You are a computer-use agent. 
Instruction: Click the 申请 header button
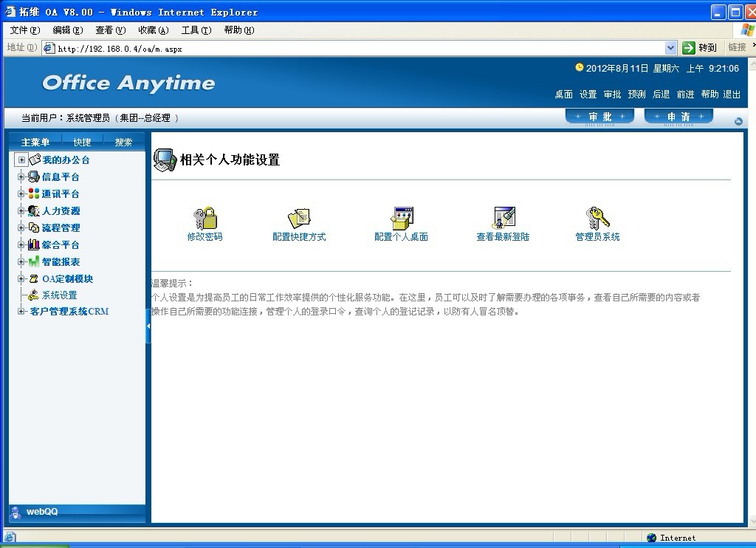(x=678, y=117)
